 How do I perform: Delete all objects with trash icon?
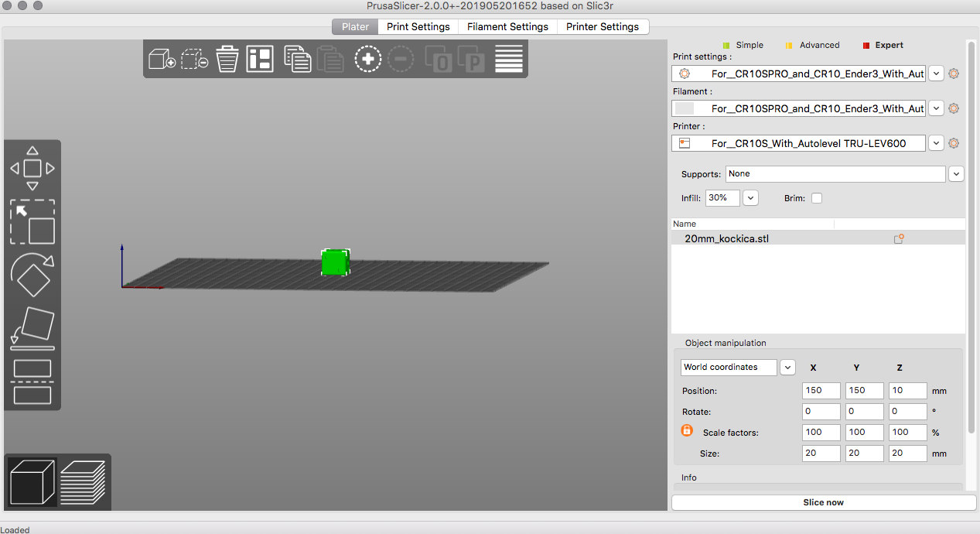point(227,60)
